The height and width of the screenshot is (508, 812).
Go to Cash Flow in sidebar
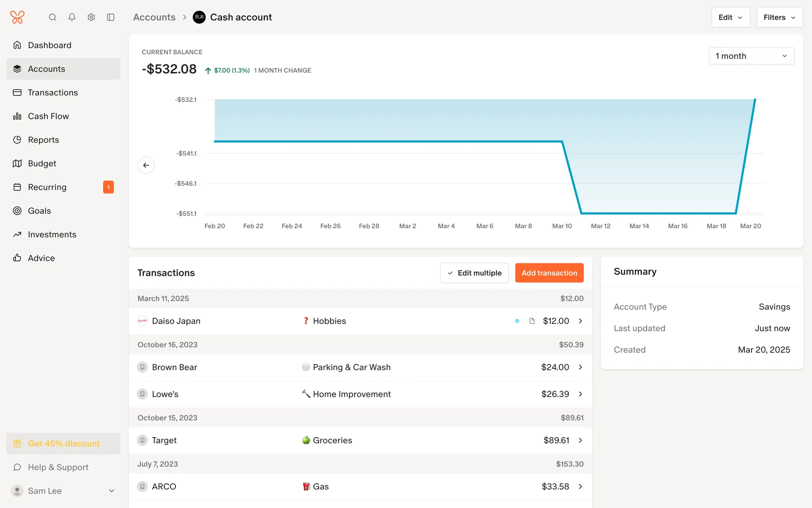48,116
